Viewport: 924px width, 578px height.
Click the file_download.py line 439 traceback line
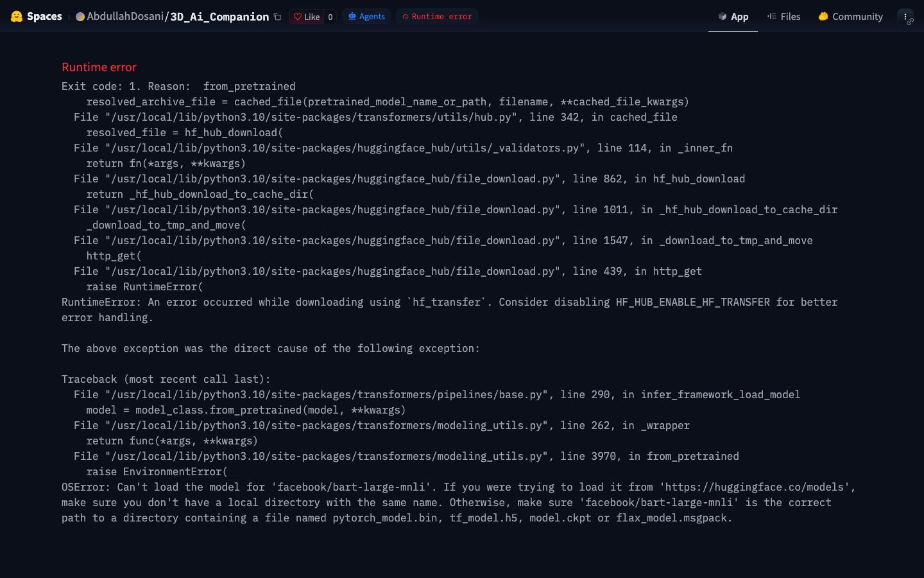click(388, 271)
